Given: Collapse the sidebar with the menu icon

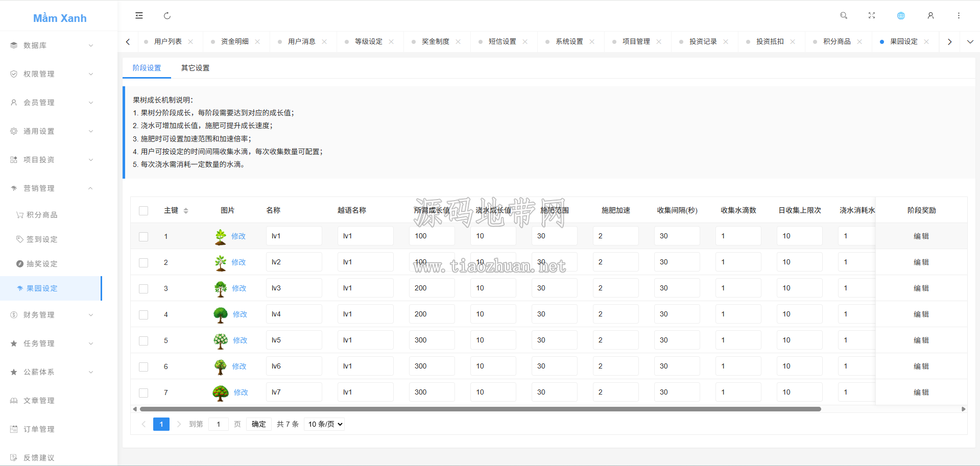Looking at the screenshot, I should [x=139, y=16].
